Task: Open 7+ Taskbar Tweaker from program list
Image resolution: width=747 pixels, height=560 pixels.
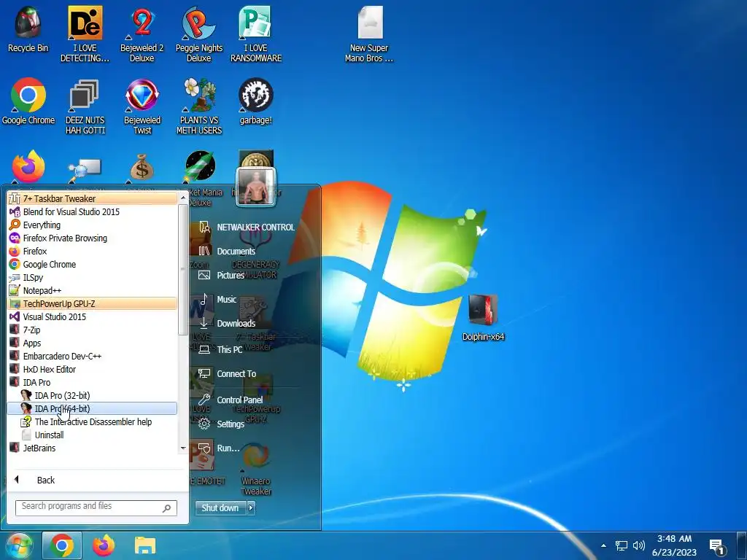Action: tap(93, 198)
